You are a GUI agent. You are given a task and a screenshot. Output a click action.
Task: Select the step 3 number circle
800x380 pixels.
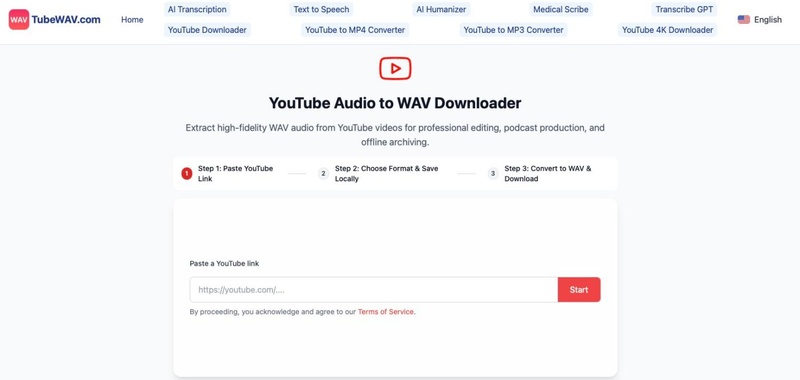click(493, 173)
